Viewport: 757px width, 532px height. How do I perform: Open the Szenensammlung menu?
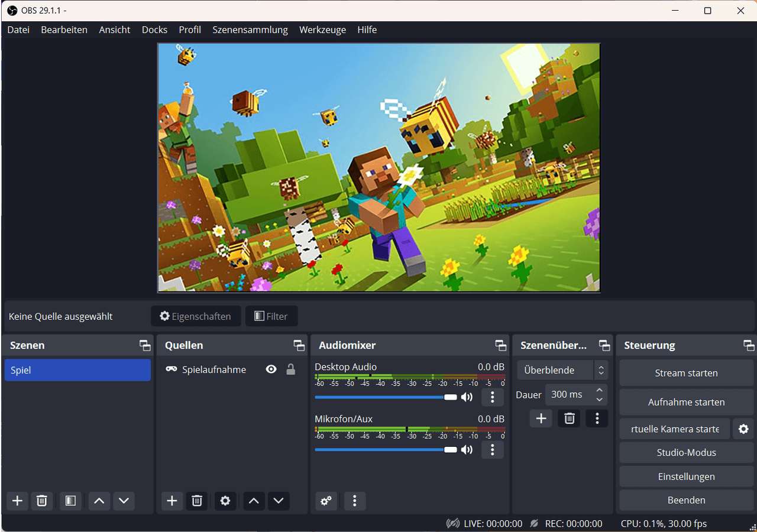point(250,30)
